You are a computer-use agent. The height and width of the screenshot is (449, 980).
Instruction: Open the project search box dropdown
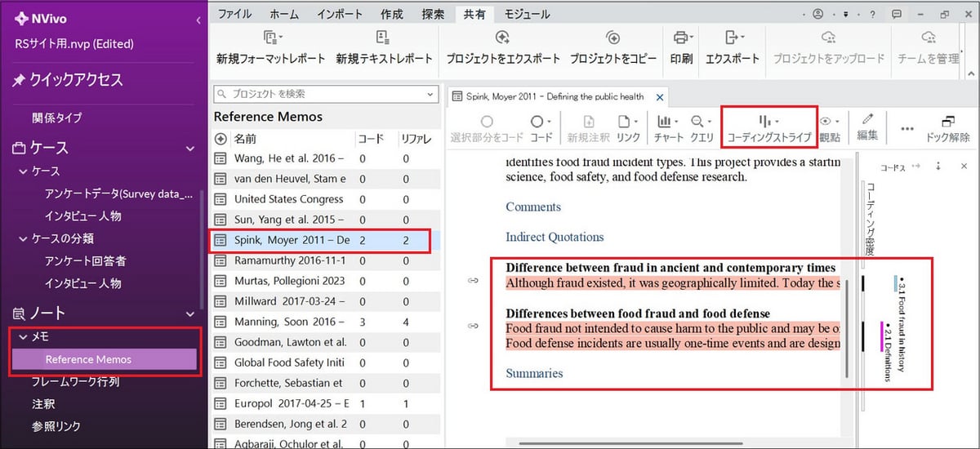point(431,95)
